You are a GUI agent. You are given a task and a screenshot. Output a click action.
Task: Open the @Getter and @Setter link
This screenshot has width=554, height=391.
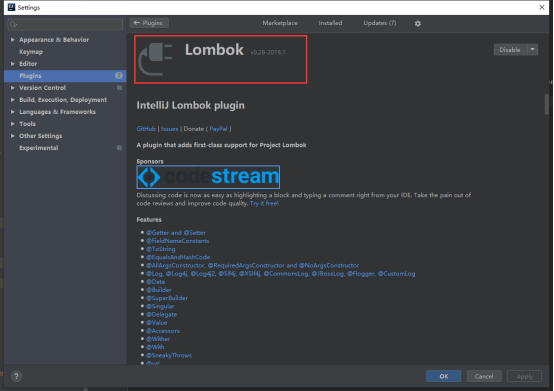176,233
